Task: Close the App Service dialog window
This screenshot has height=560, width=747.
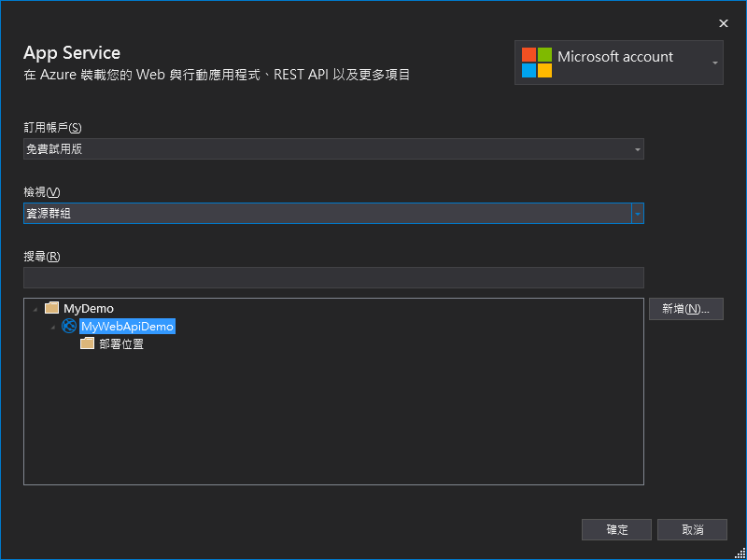Action: (x=723, y=23)
